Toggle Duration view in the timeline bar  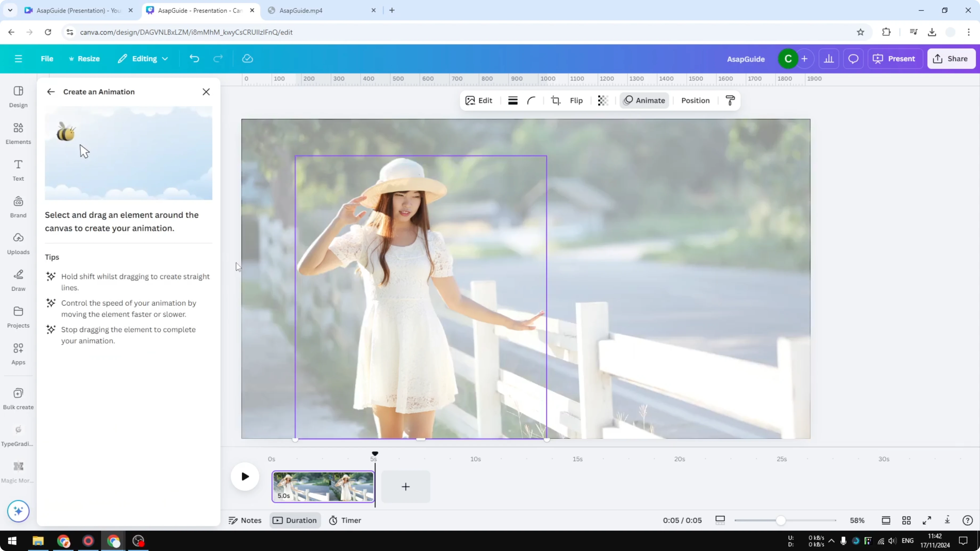(295, 520)
